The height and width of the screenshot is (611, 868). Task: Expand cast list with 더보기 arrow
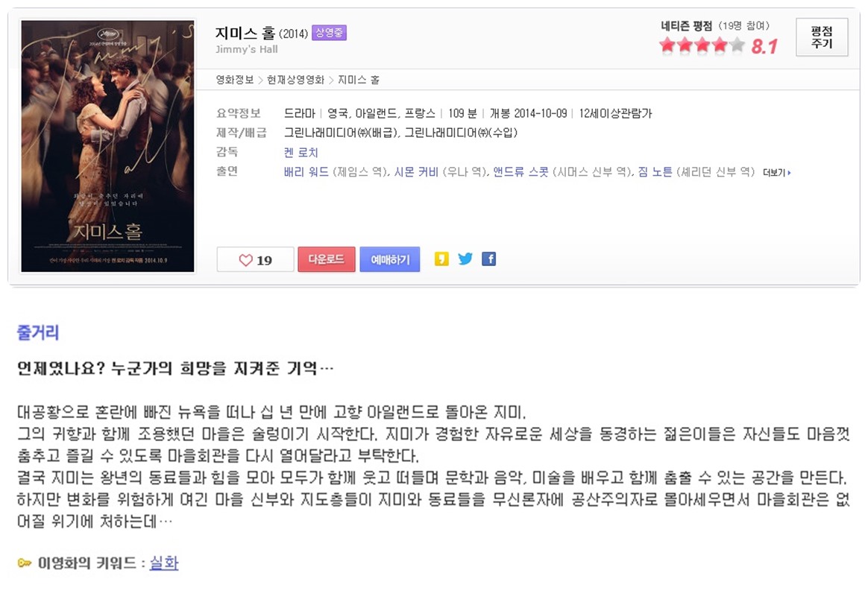click(777, 173)
